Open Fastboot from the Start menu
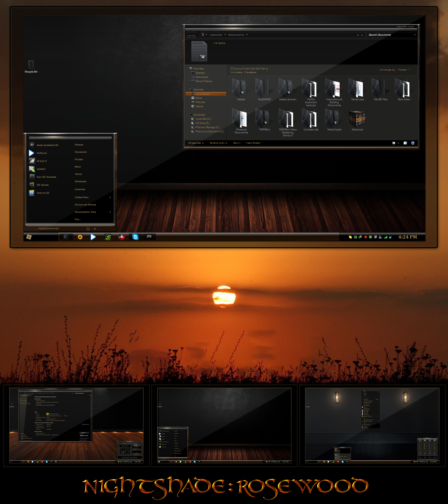 point(38,169)
